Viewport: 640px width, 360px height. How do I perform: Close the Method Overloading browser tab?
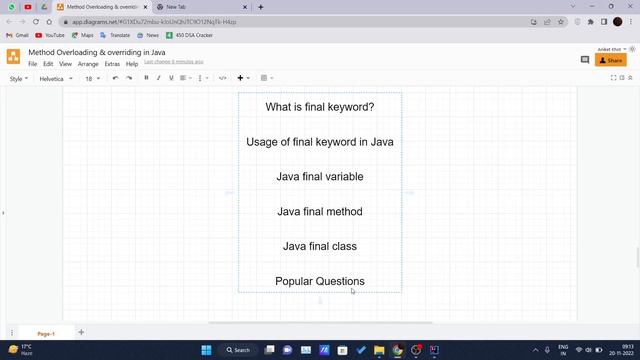[145, 7]
